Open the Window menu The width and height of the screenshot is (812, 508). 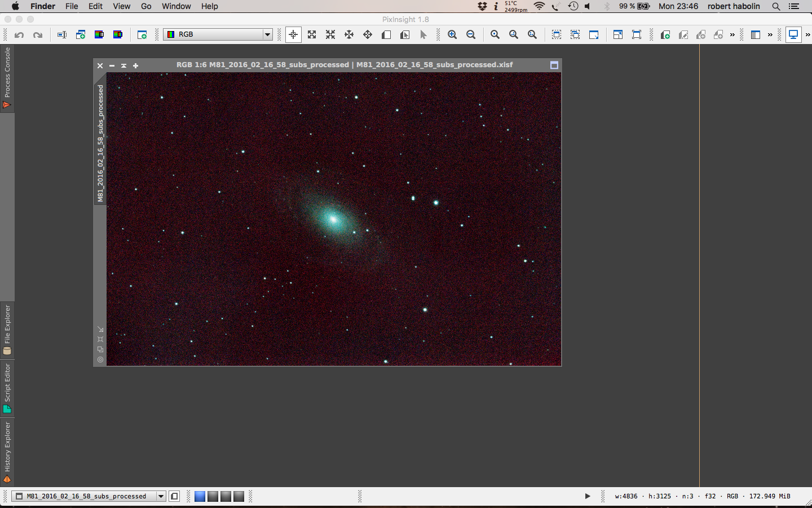point(176,6)
